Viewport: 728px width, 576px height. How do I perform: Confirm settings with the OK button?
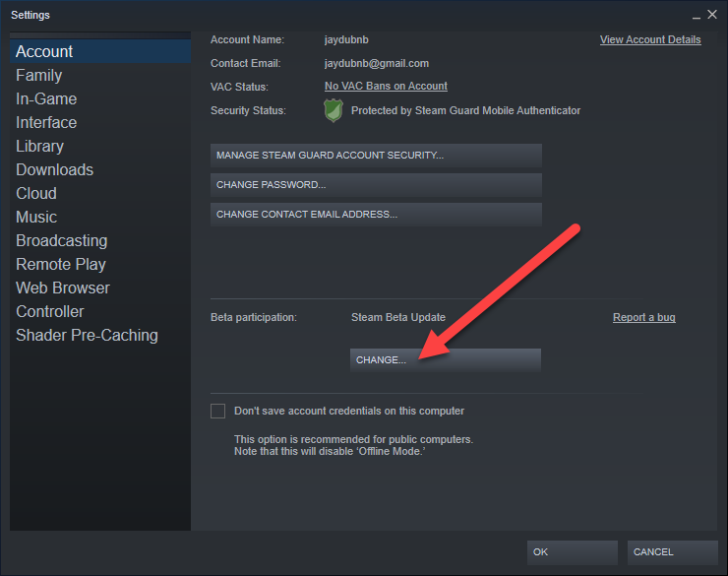(x=572, y=552)
